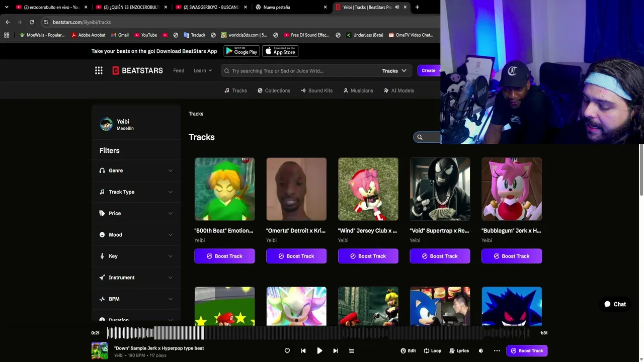
Task: Open the browser apps grid in bookmarks bar
Action: coord(7,35)
